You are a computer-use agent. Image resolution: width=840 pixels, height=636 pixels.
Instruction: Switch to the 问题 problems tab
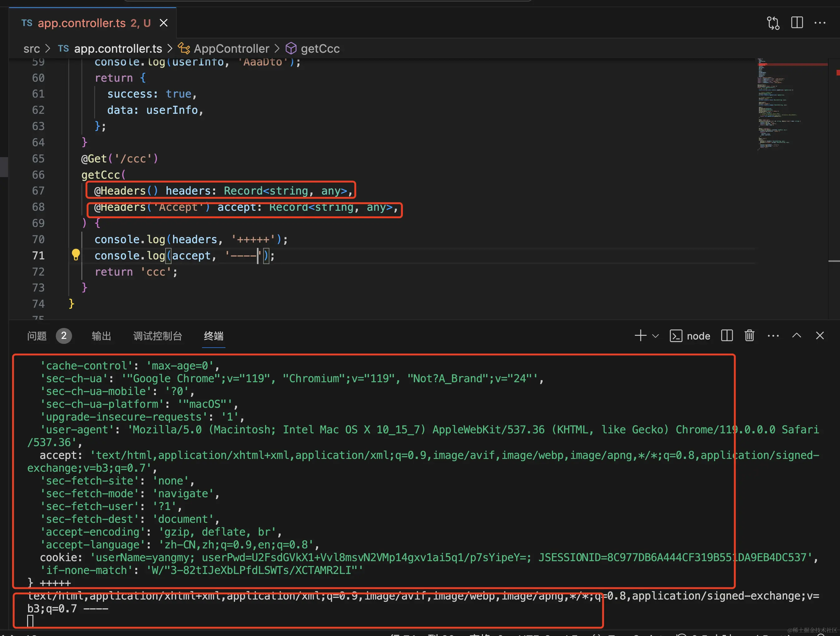[37, 336]
